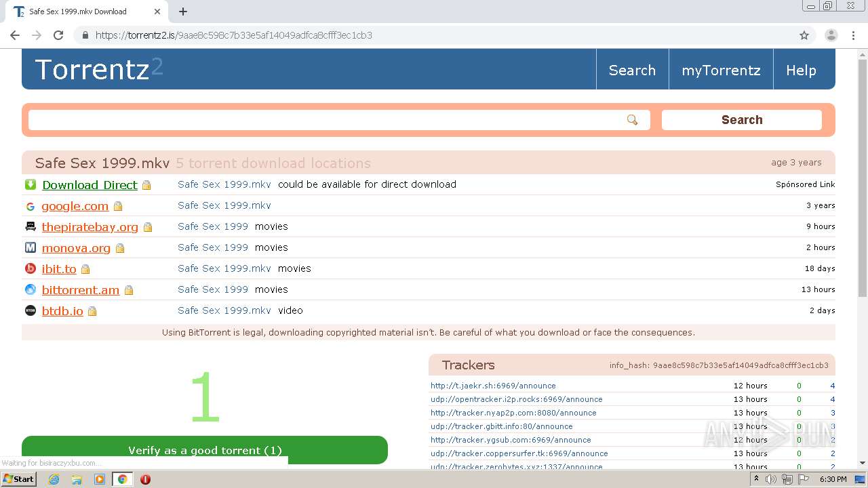Viewport: 868px width, 488px height.
Task: Click the Search button next to the search box
Action: [x=742, y=120]
